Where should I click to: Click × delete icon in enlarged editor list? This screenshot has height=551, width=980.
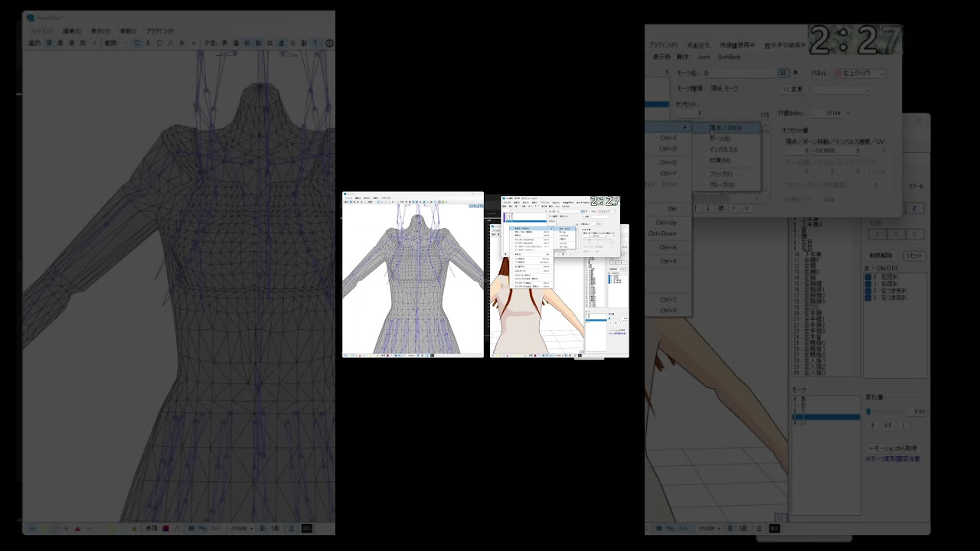pos(746,208)
